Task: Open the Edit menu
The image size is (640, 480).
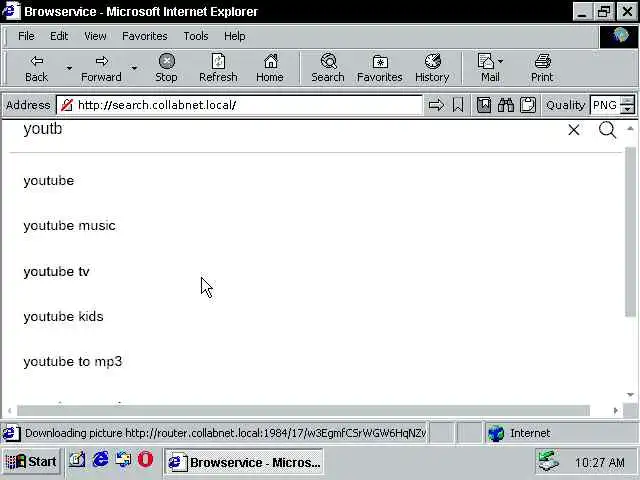Action: pos(59,36)
